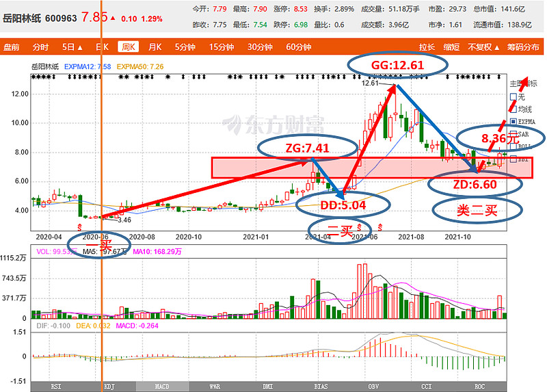This screenshot has height=392, width=547.
Task: Select the 日K daily candlestick tab
Action: click(x=103, y=47)
